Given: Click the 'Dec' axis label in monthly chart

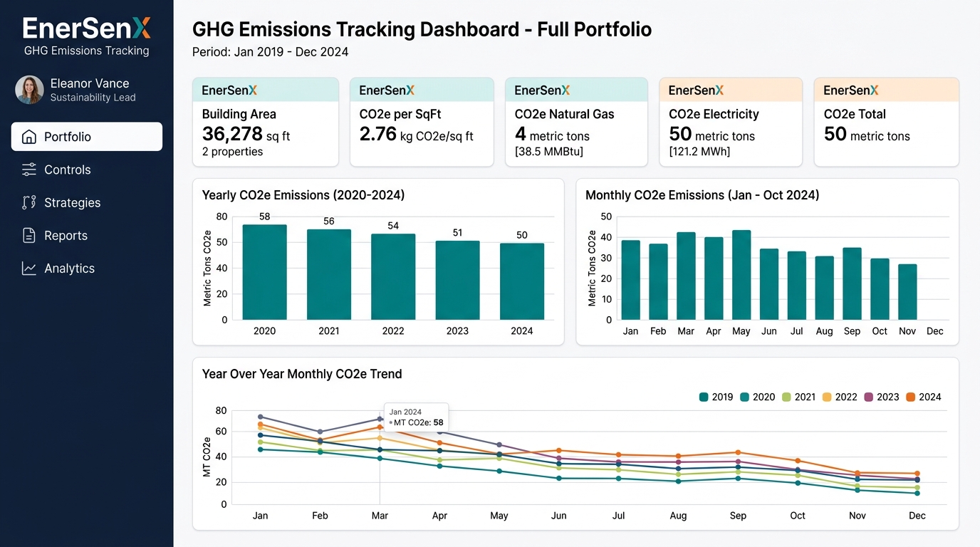Looking at the screenshot, I should coord(934,331).
